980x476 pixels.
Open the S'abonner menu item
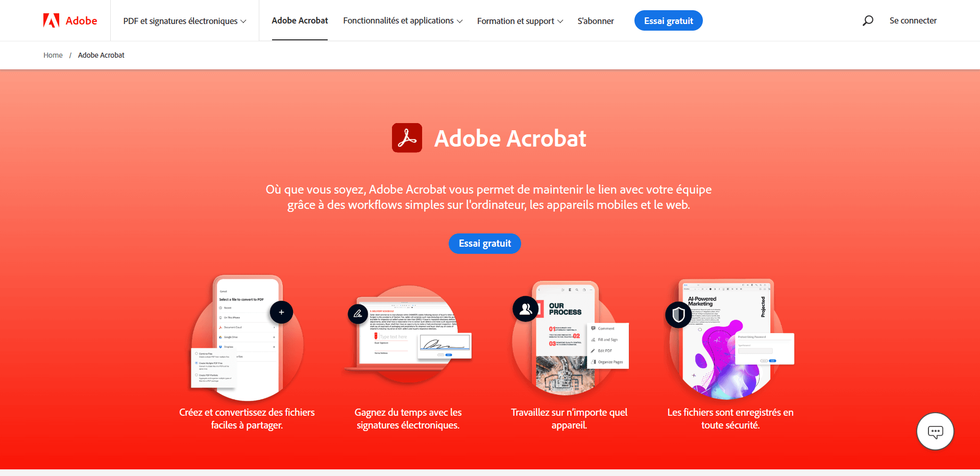(x=596, y=21)
